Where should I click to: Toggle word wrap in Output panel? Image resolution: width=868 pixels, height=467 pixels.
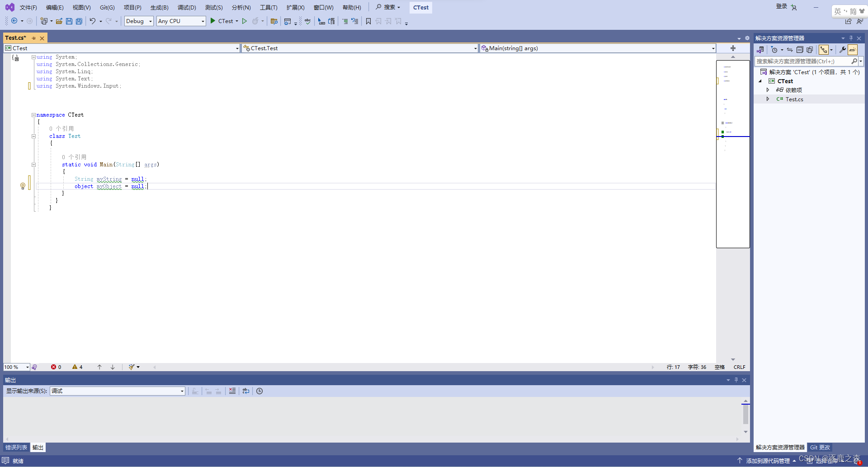click(x=246, y=391)
